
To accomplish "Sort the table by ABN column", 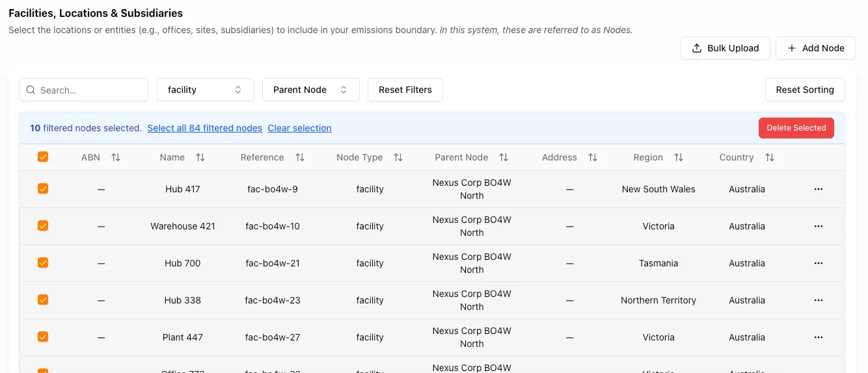I will pyautogui.click(x=116, y=157).
